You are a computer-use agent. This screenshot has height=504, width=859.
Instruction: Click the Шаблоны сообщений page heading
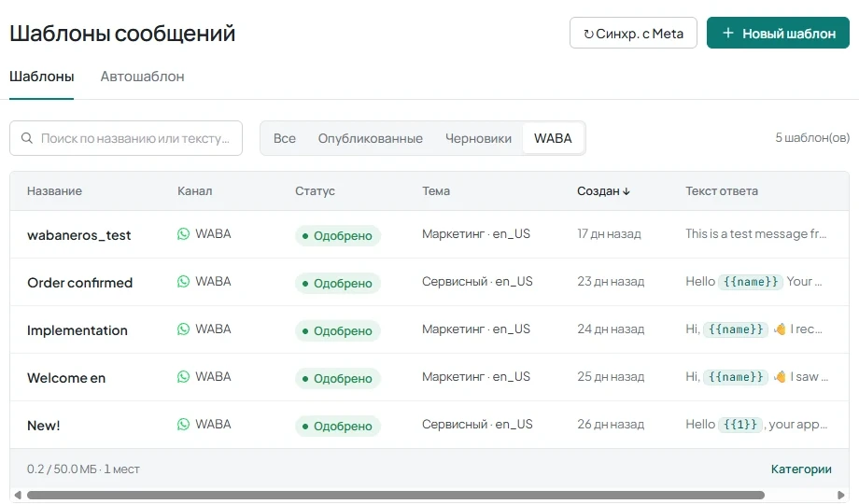(x=122, y=33)
